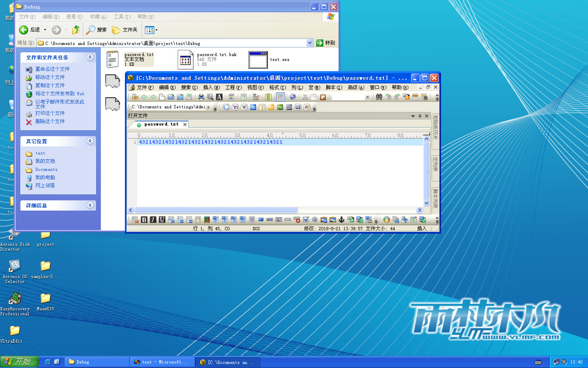The width and height of the screenshot is (588, 368).
Task: Click the 'test - Microsoft...' taskbar button
Action: coord(163,362)
